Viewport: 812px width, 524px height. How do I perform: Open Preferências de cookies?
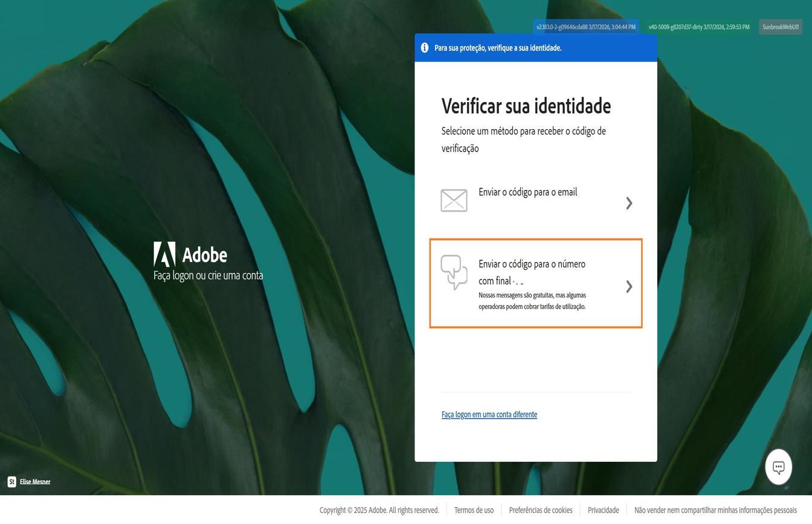[541, 510]
